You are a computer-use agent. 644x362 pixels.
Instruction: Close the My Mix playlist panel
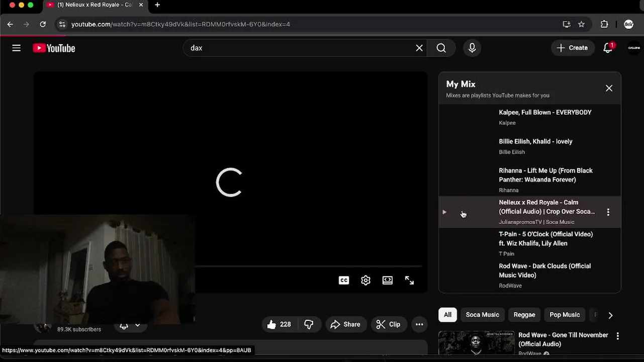point(609,88)
